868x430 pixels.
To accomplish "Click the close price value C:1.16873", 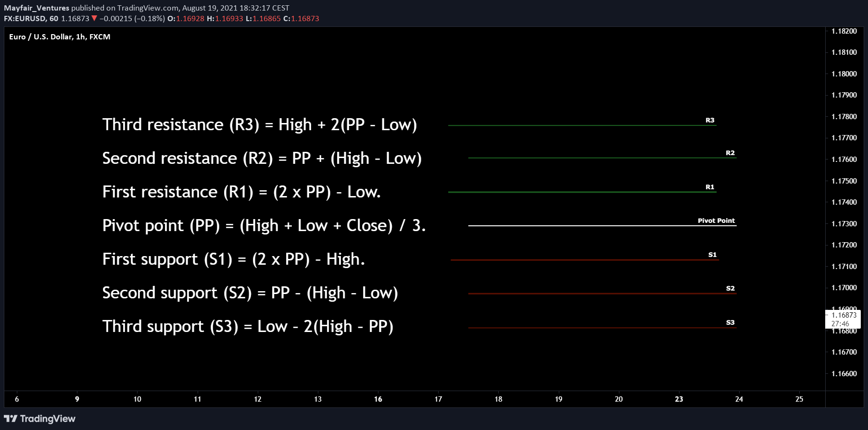I will (x=301, y=18).
